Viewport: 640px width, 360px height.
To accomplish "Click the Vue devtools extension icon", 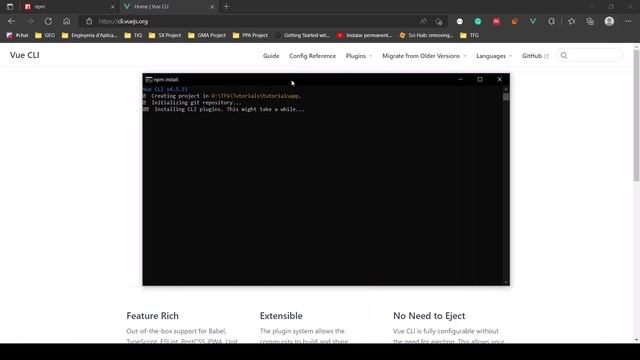I will point(533,21).
